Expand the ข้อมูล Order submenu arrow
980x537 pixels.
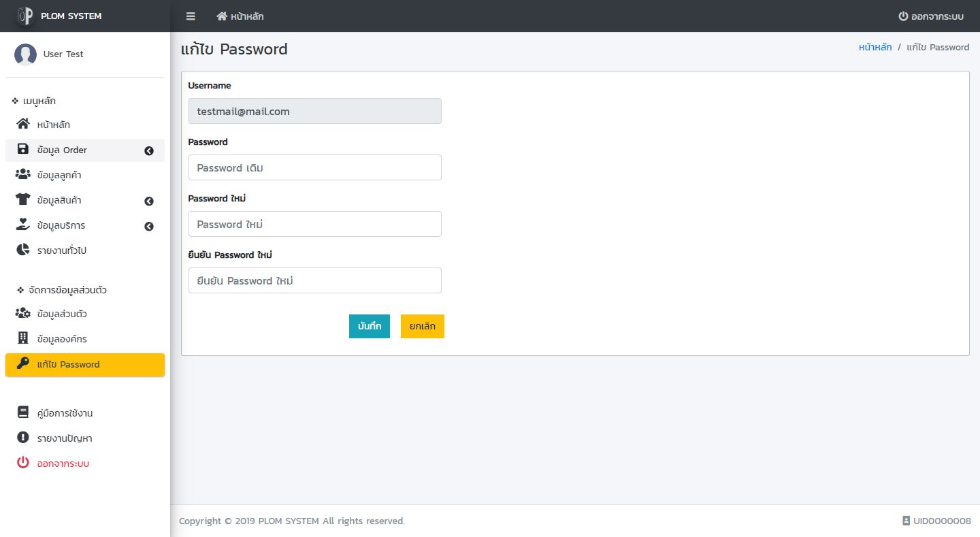(149, 151)
